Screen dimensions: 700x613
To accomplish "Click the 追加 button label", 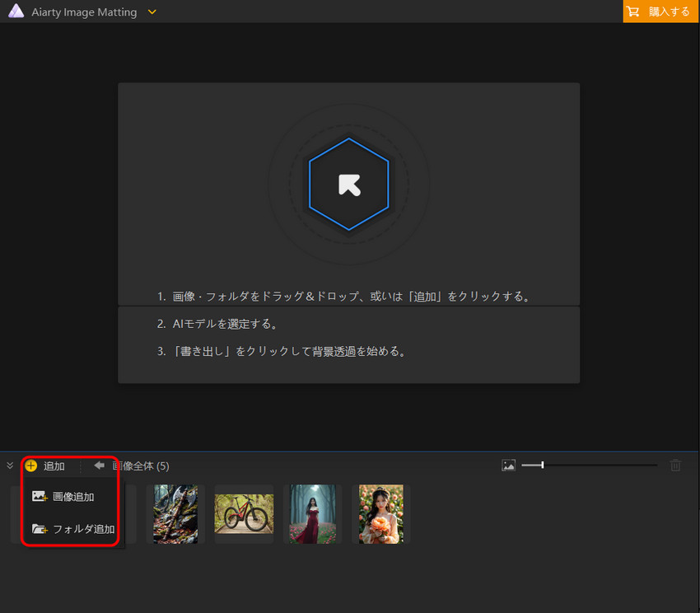I will 54,466.
